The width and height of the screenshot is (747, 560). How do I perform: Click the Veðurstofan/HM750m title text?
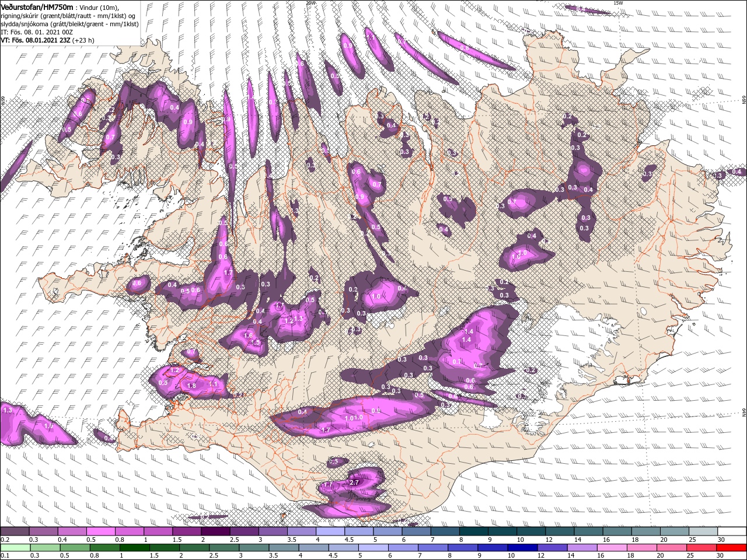click(x=37, y=7)
